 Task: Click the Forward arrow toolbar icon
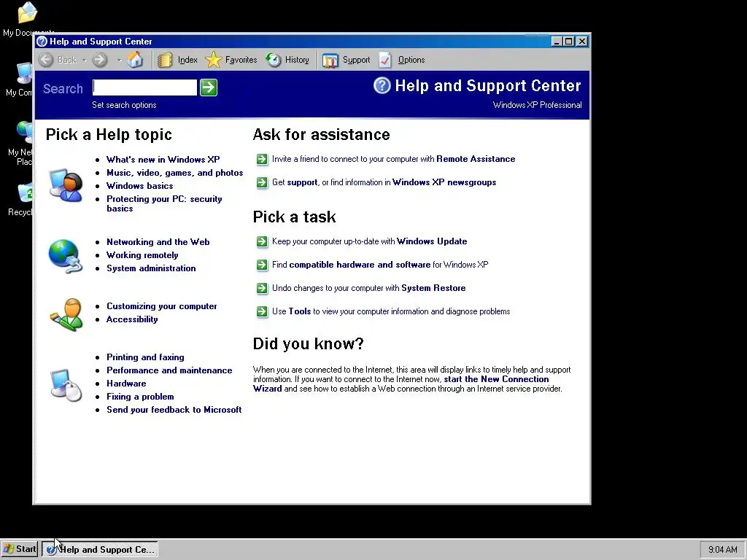[99, 60]
